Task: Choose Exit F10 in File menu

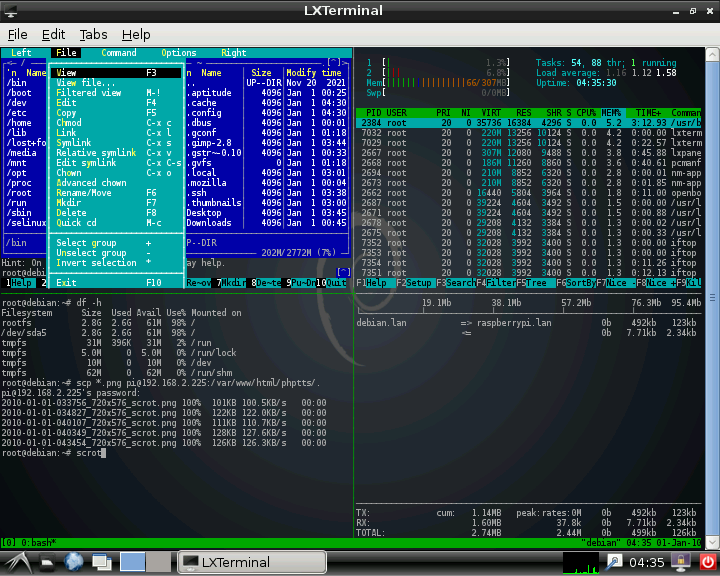Action: [116, 283]
